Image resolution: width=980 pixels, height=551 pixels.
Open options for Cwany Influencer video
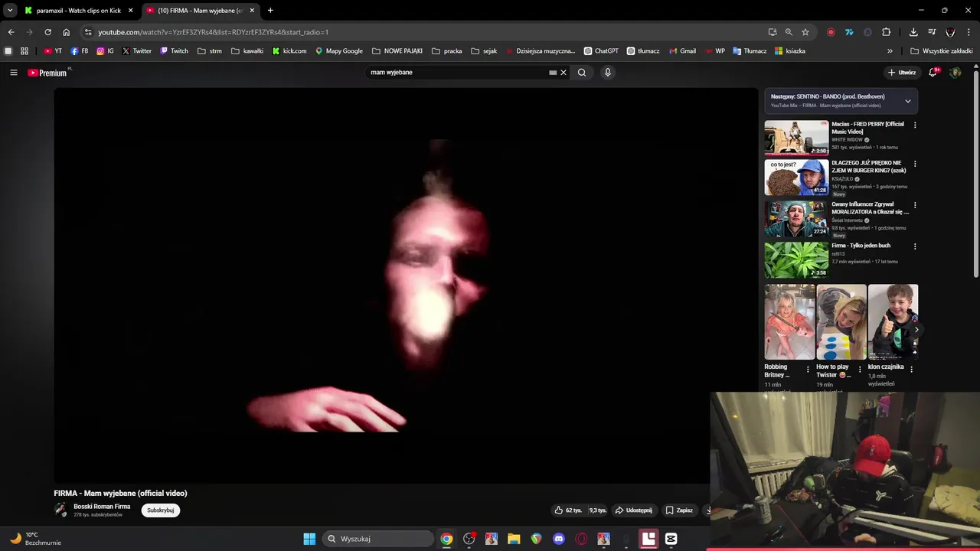point(914,205)
